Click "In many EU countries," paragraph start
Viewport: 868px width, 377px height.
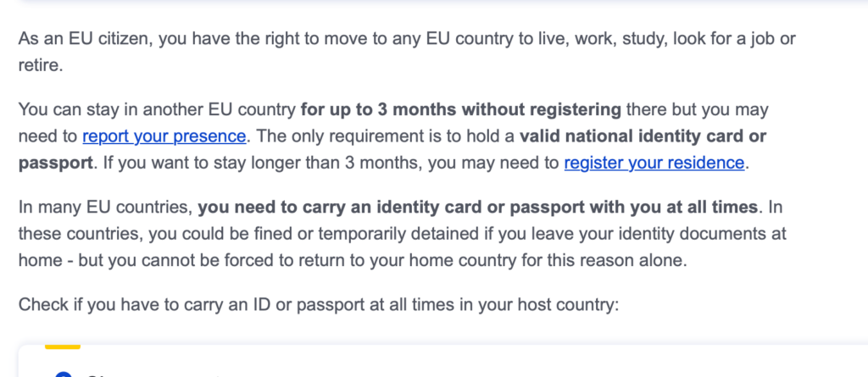coord(106,208)
